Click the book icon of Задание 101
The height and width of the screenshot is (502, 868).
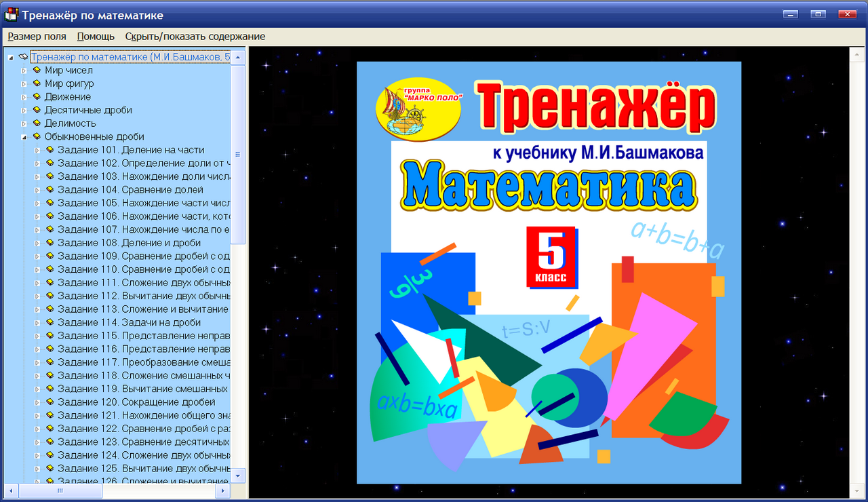(50, 149)
